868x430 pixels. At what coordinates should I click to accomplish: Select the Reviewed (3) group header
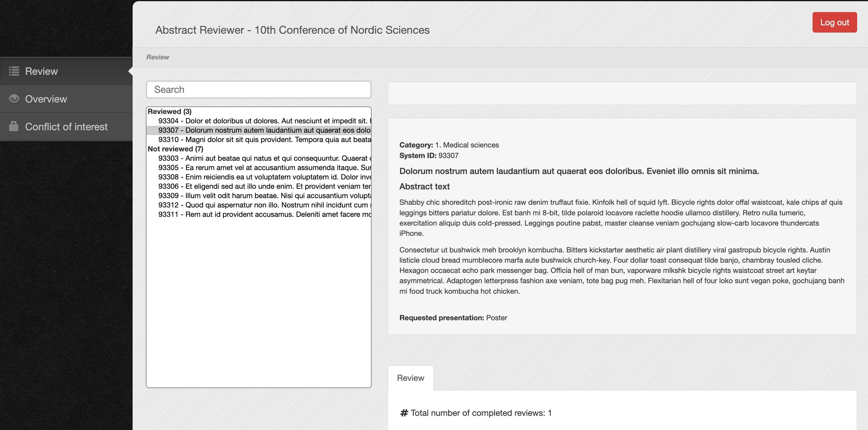(169, 111)
